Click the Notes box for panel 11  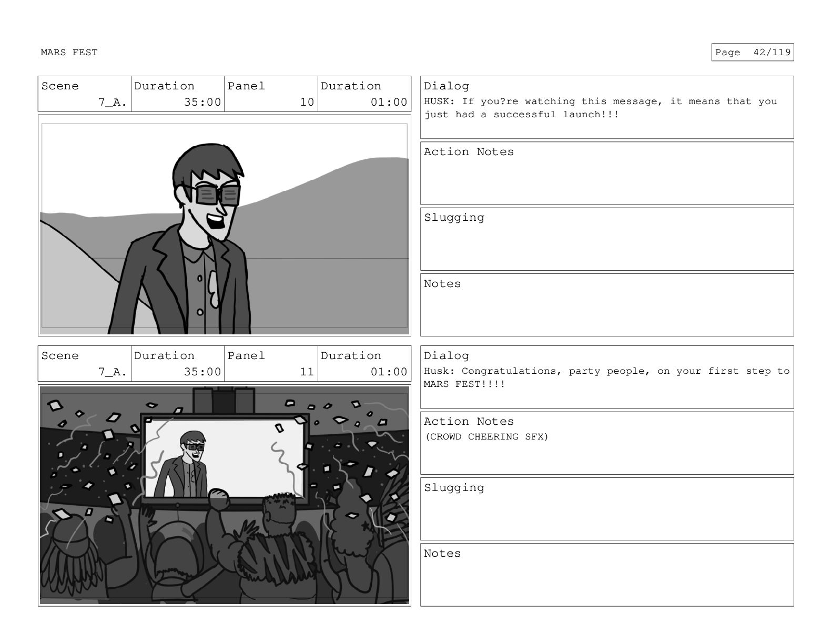point(607,575)
